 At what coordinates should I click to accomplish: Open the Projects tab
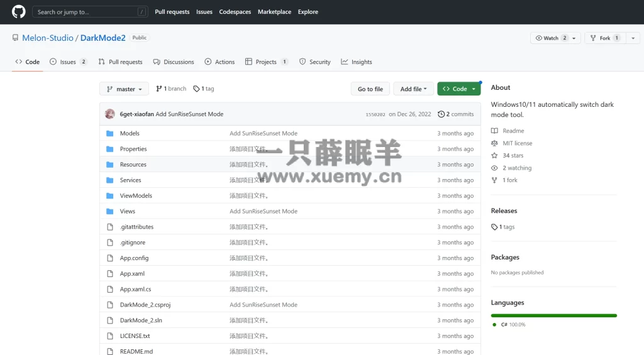pos(266,62)
